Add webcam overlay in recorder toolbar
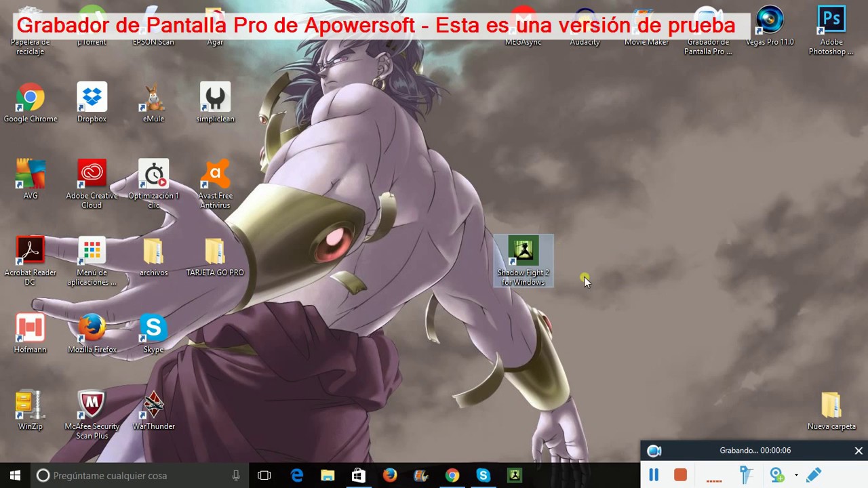Screen dimensions: 868x488 (777, 475)
